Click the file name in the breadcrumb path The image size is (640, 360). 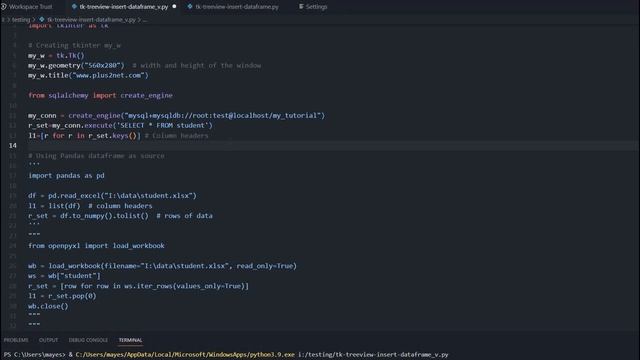[x=91, y=20]
